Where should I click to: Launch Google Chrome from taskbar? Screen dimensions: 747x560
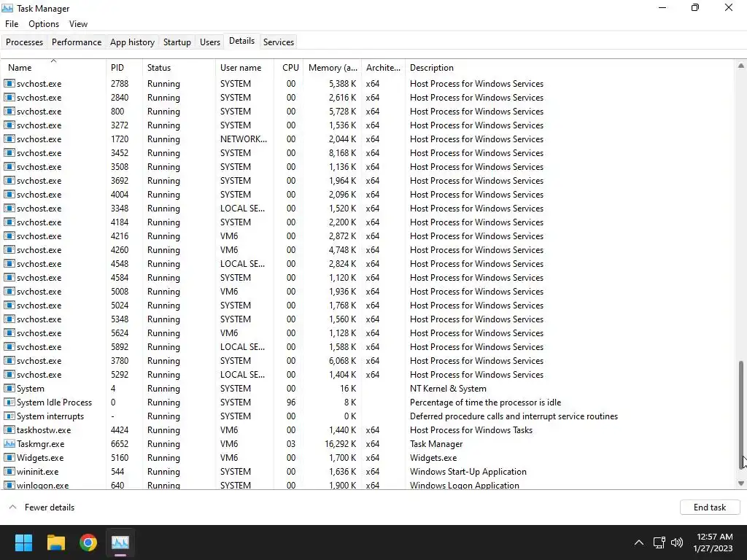pos(88,542)
